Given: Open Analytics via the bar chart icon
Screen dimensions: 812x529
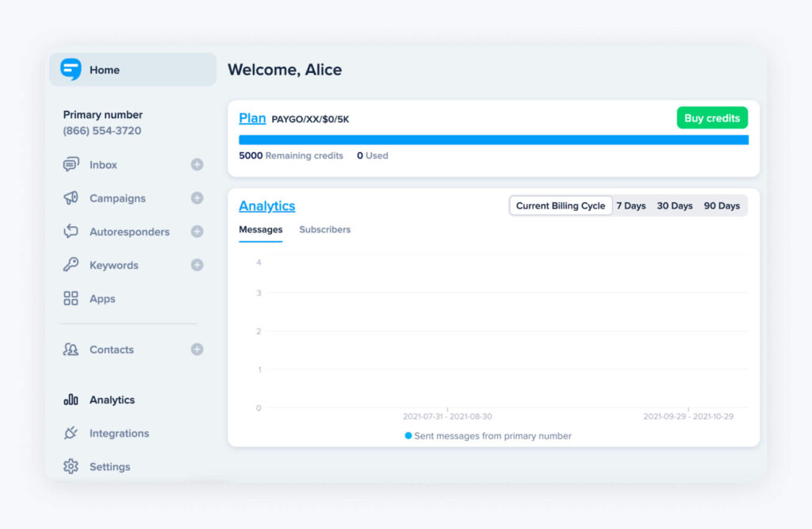Looking at the screenshot, I should tap(73, 400).
